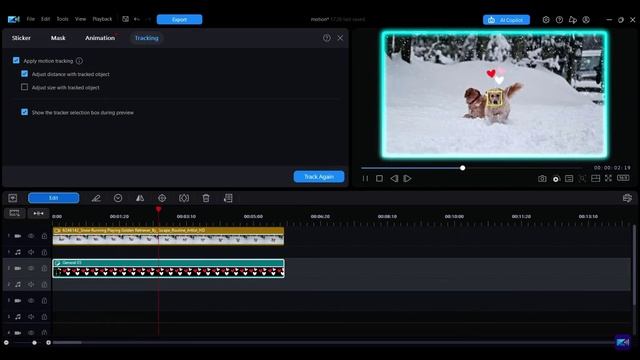640x360 pixels.
Task: Enter full screen preview
Action: click(x=609, y=178)
